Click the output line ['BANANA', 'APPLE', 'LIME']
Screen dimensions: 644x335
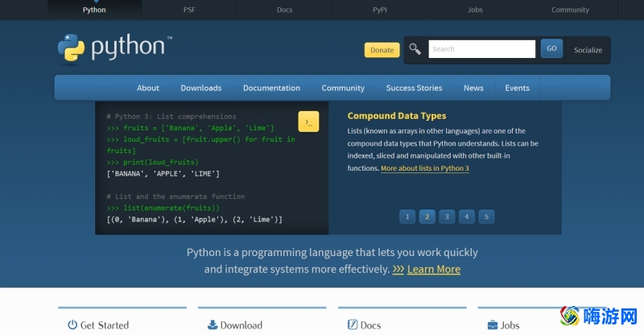coord(163,174)
